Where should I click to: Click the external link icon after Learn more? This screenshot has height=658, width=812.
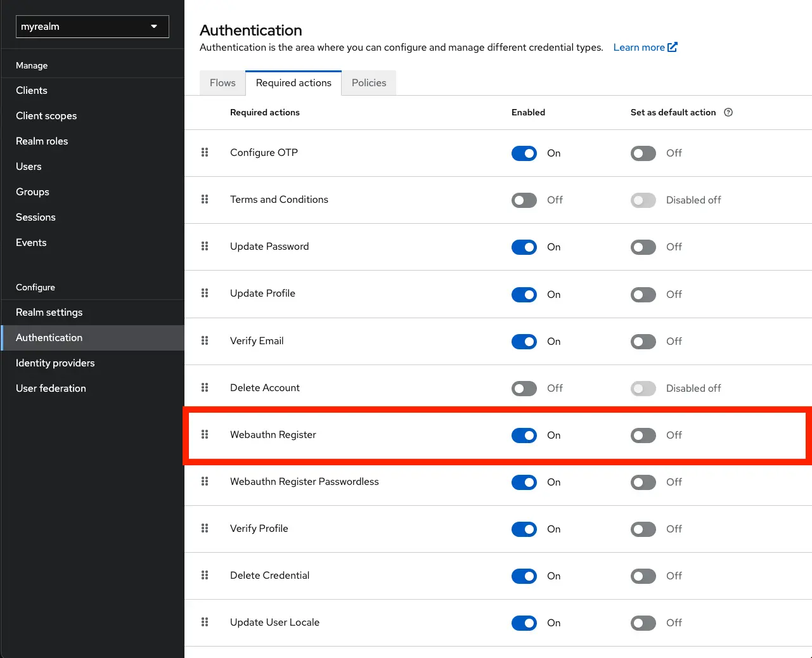(x=673, y=47)
